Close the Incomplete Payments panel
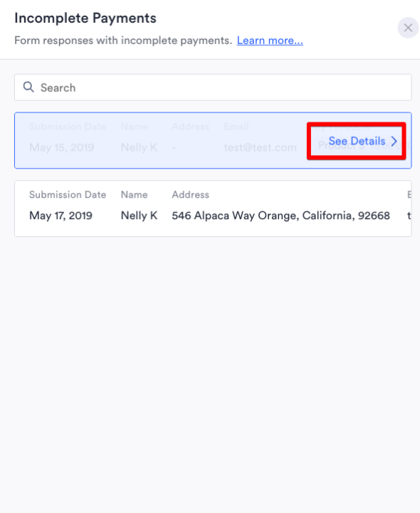The width and height of the screenshot is (420, 513). [x=408, y=28]
